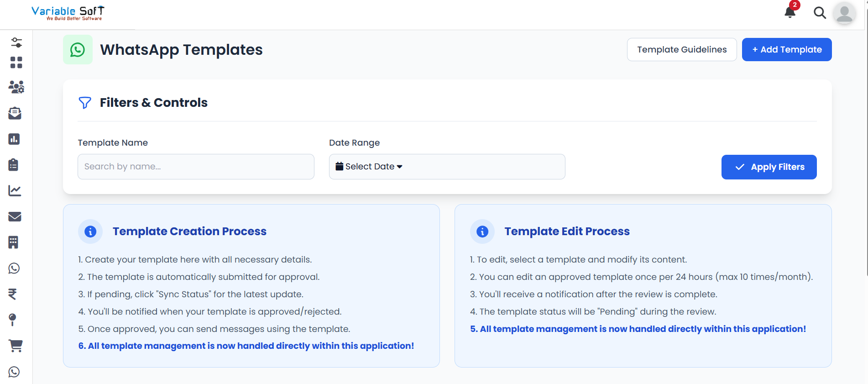The width and height of the screenshot is (868, 384).
Task: Click the map pin icon in sidebar
Action: pyautogui.click(x=13, y=320)
